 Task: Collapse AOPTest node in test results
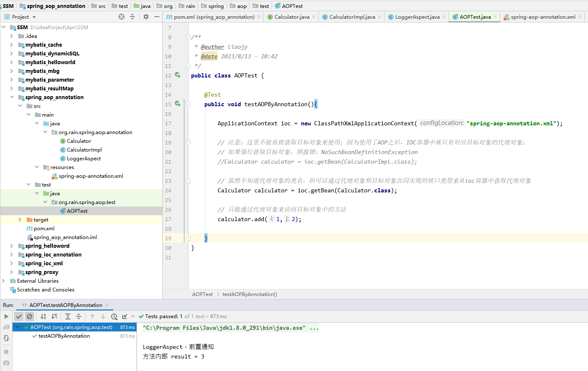point(17,327)
